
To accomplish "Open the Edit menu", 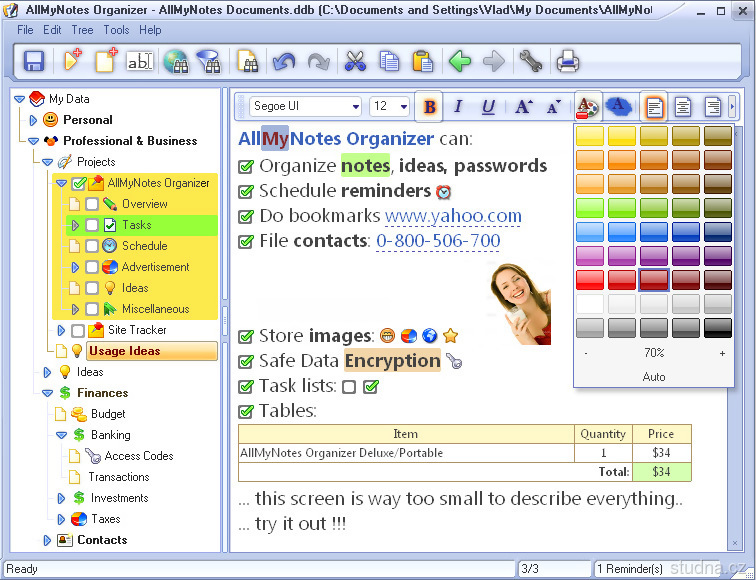I will tap(52, 30).
